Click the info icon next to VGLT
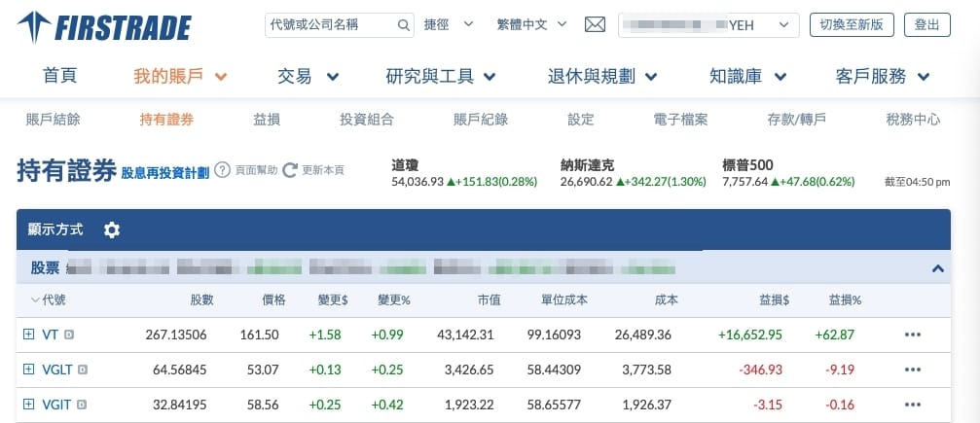The height and width of the screenshot is (423, 980). coord(83,370)
